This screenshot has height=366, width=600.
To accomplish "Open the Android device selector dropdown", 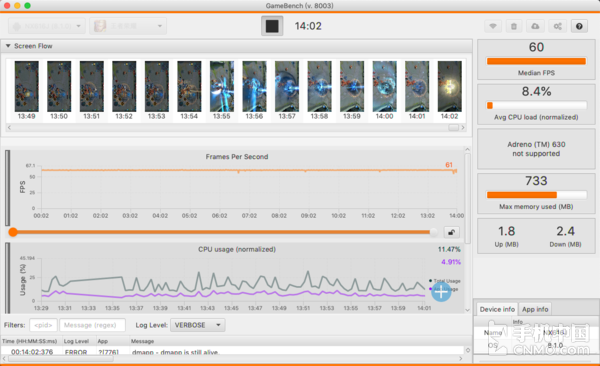I will coord(47,26).
